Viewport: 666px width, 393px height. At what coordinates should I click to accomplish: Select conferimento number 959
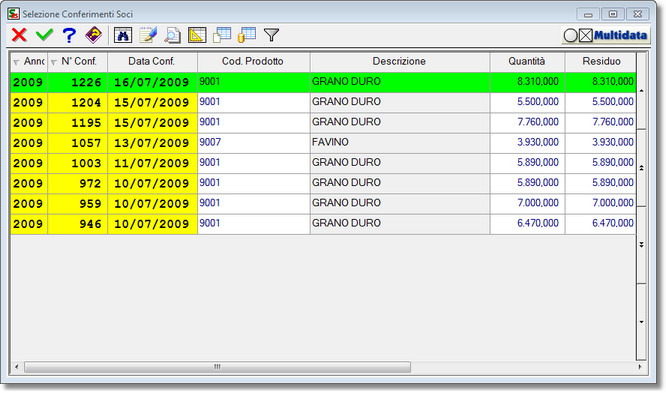[78, 204]
